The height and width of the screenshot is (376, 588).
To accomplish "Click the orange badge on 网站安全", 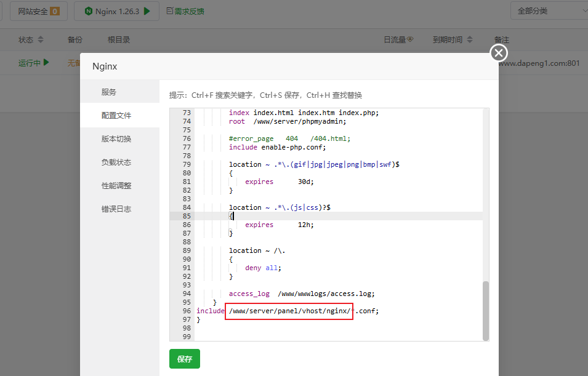I will pyautogui.click(x=55, y=11).
